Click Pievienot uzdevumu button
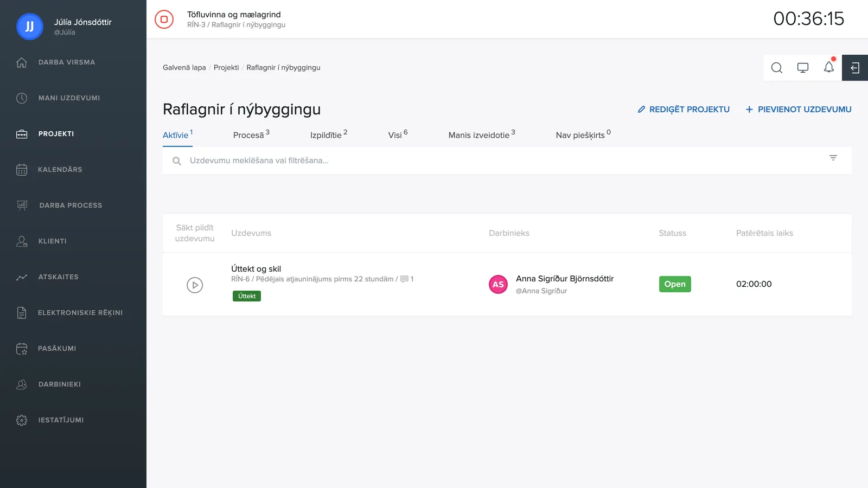This screenshot has width=868, height=488. [x=799, y=110]
